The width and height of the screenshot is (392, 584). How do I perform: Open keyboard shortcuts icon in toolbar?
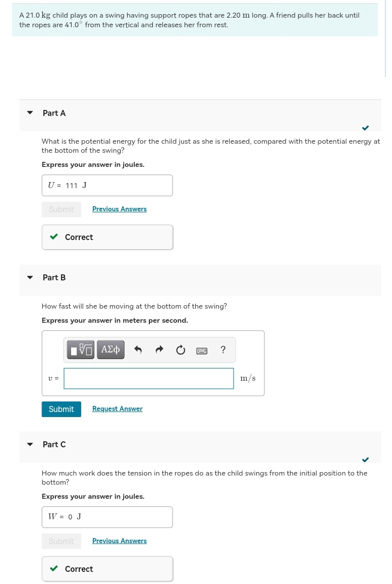[x=202, y=351]
